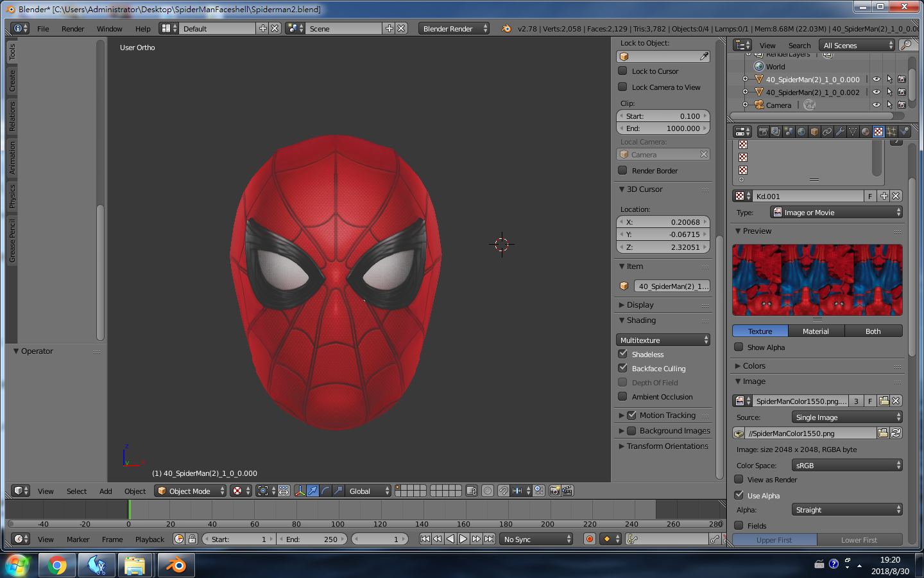Enable Lock to Cursor checkbox
Image resolution: width=924 pixels, height=578 pixels.
pos(622,71)
